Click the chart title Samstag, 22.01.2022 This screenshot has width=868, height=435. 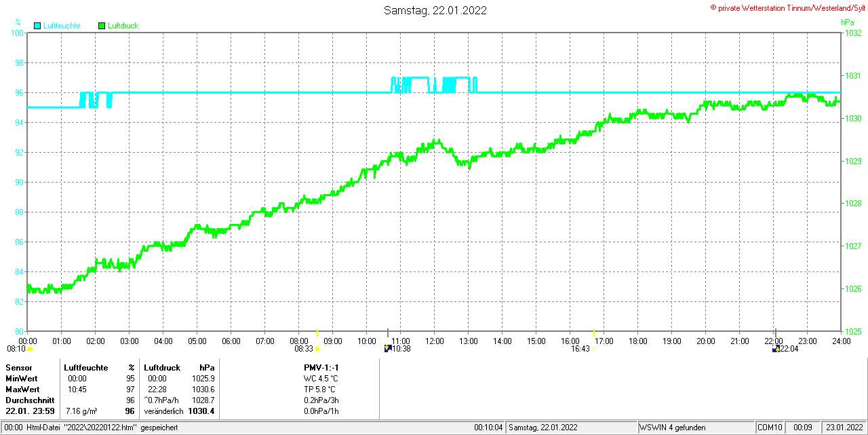coord(435,10)
